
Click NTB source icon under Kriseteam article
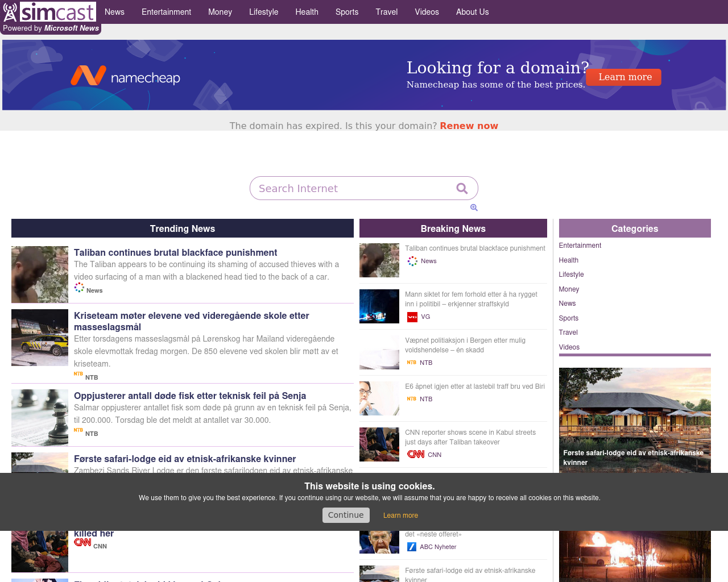point(78,374)
